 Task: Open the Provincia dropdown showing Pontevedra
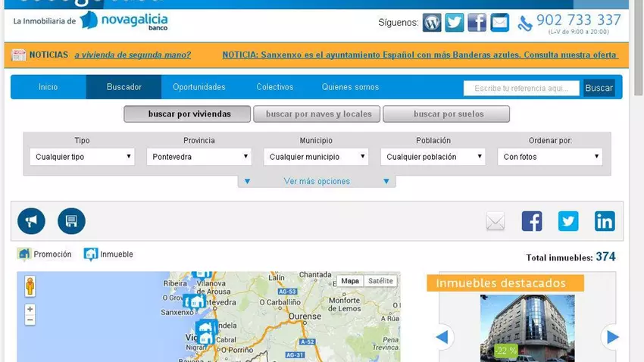199,157
